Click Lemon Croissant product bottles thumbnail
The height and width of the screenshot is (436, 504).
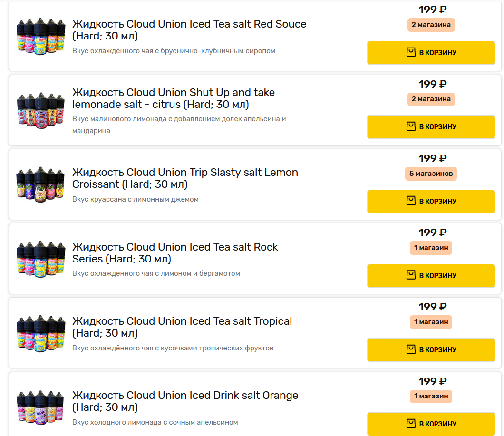coord(41,184)
